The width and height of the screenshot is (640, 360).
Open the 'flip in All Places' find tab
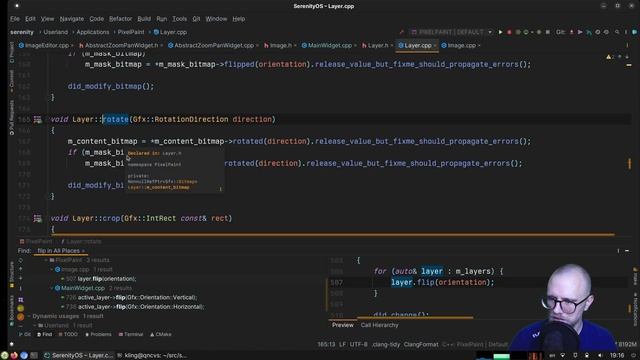(60, 251)
